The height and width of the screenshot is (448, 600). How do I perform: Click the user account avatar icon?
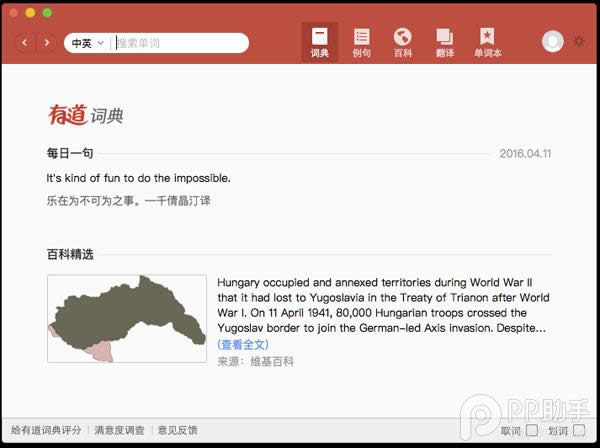click(x=552, y=42)
